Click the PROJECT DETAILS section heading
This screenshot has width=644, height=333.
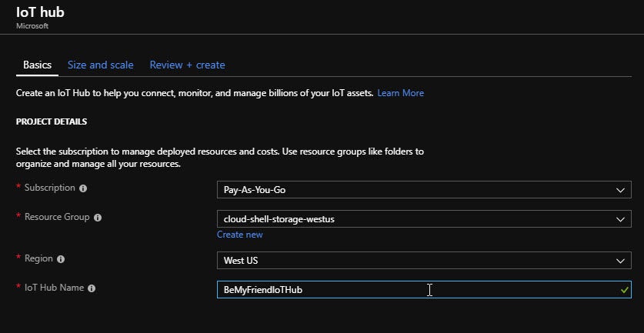click(52, 122)
